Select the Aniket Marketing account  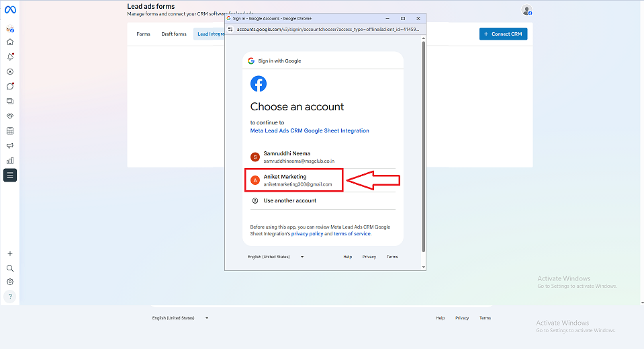pos(296,180)
